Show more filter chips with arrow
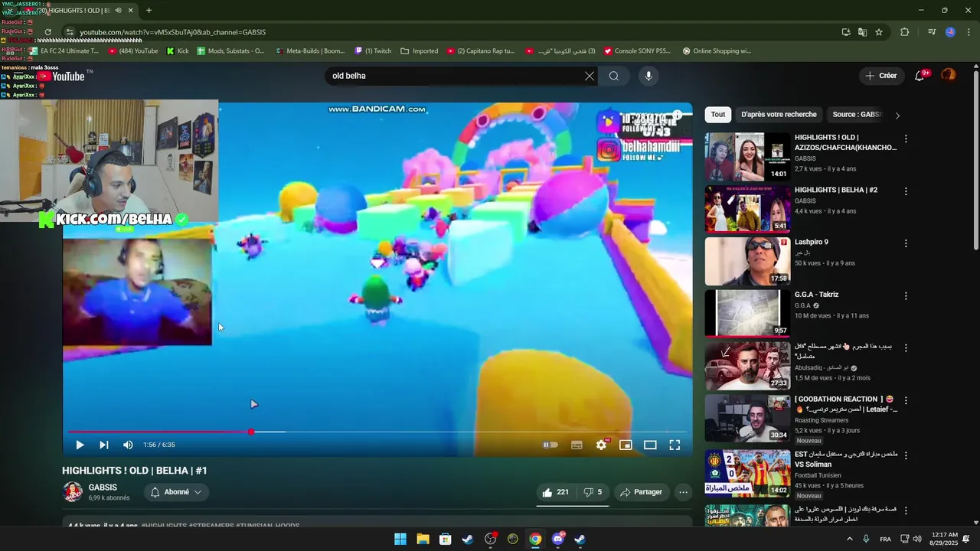Screen dimensions: 980x551 tap(897, 116)
